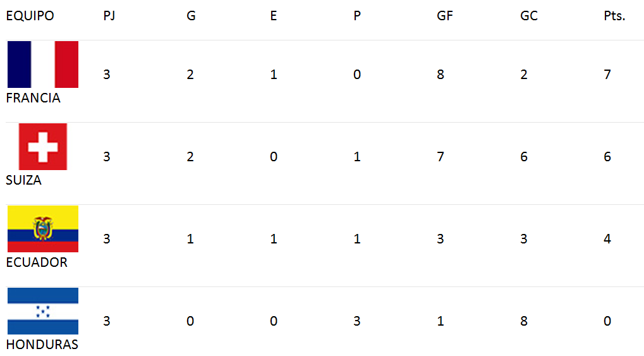
Task: Select France's points value 7
Action: [x=607, y=75]
